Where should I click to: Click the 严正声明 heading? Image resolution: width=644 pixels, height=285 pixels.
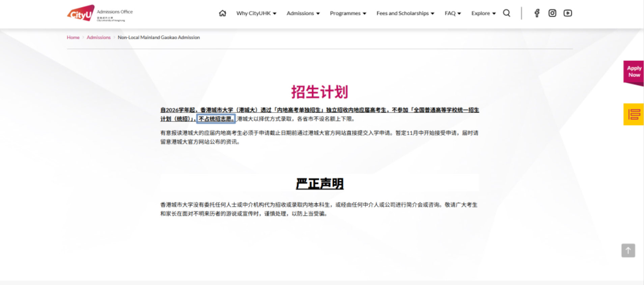coord(319,184)
